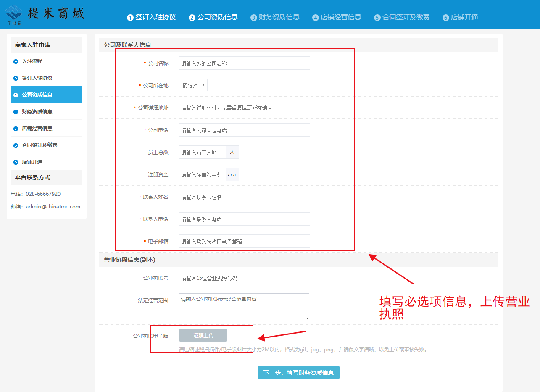Click the 提米商城 logo icon
This screenshot has height=392, width=540.
pos(13,15)
